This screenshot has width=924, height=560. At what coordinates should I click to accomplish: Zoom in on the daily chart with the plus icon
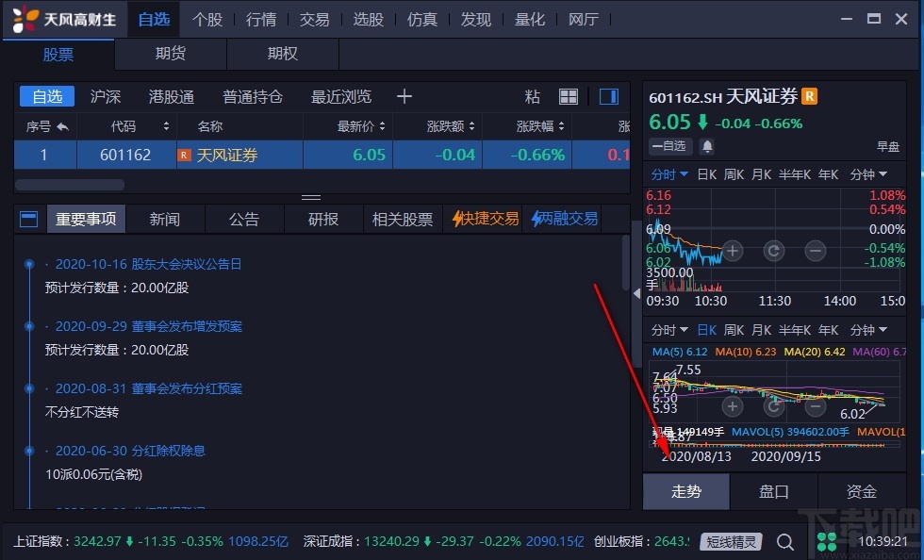(x=733, y=405)
